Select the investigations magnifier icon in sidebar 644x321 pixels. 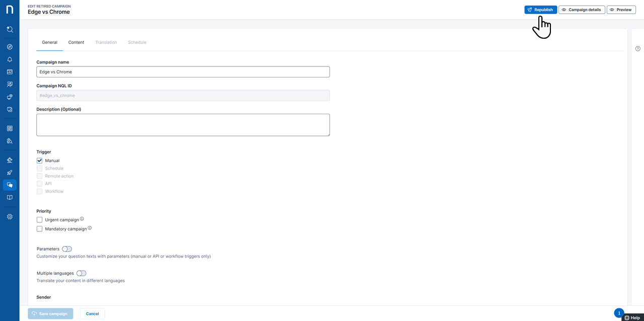click(10, 141)
